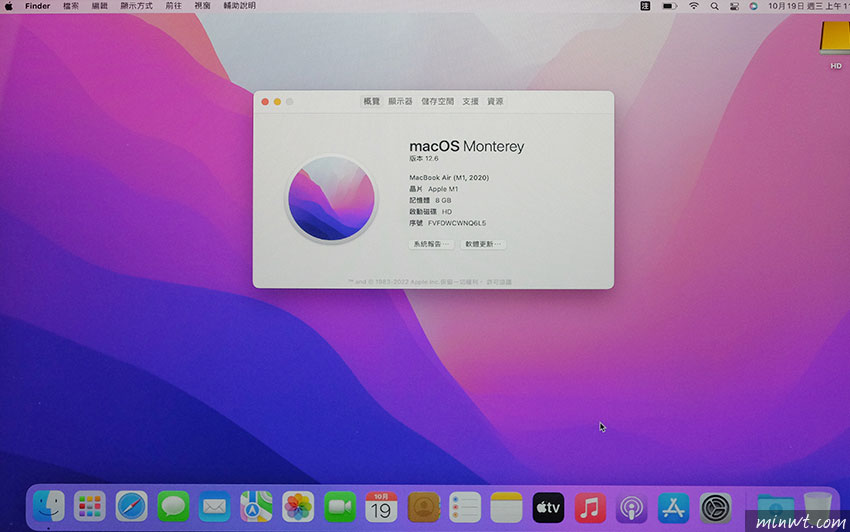This screenshot has height=532, width=850.
Task: Open the Contacts app icon
Action: pyautogui.click(x=423, y=507)
